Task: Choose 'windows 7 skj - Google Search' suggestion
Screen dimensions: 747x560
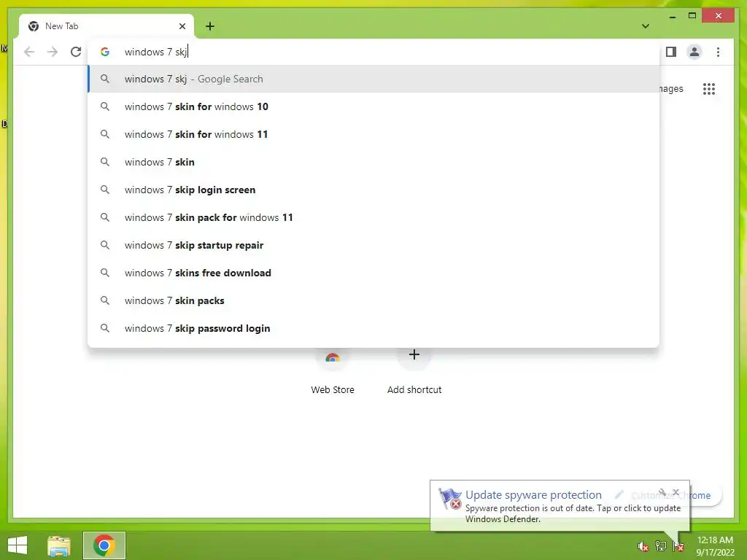Action: pyautogui.click(x=373, y=79)
